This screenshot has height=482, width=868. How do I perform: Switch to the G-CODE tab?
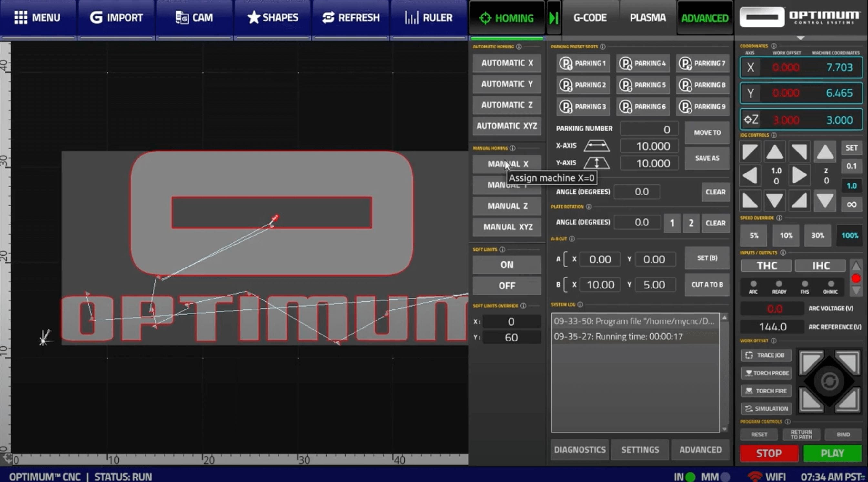pyautogui.click(x=590, y=18)
